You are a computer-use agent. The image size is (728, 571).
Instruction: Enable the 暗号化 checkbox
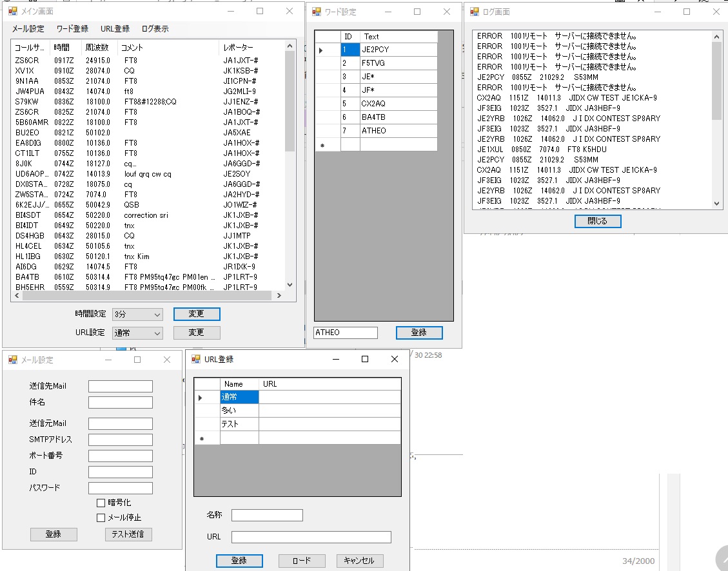point(101,503)
